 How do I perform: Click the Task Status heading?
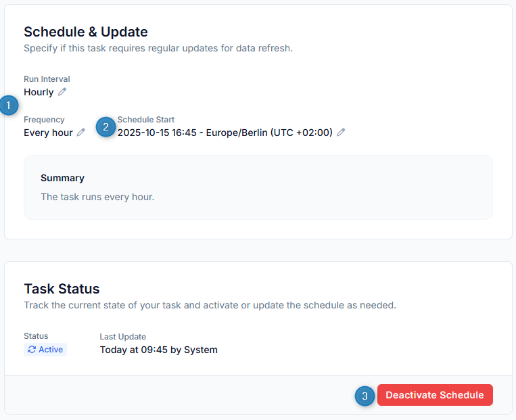point(62,289)
